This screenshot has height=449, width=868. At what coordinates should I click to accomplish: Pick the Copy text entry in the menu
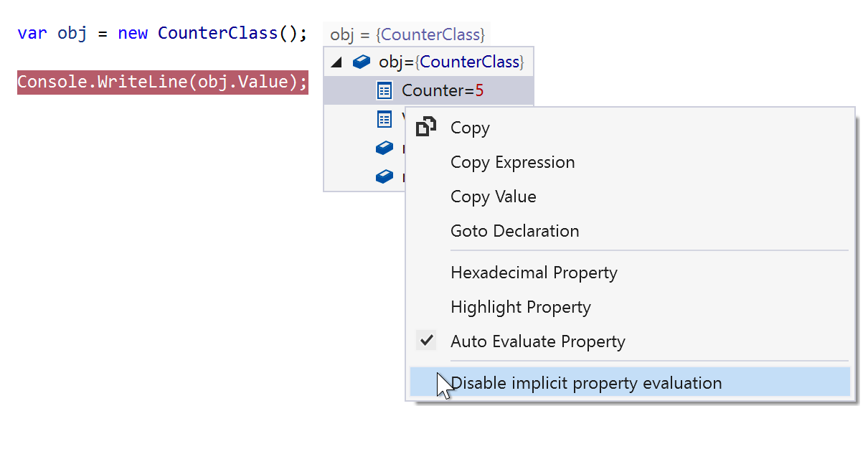point(470,128)
